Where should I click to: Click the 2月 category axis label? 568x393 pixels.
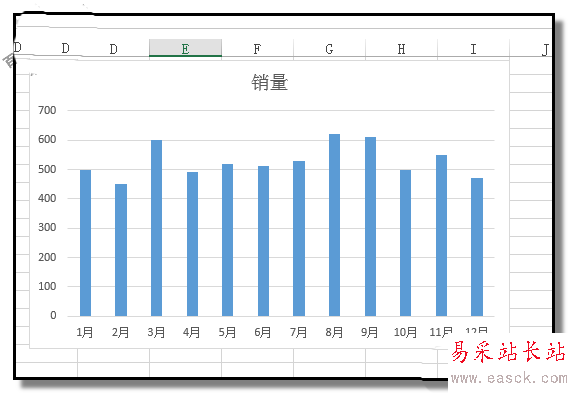tap(120, 332)
